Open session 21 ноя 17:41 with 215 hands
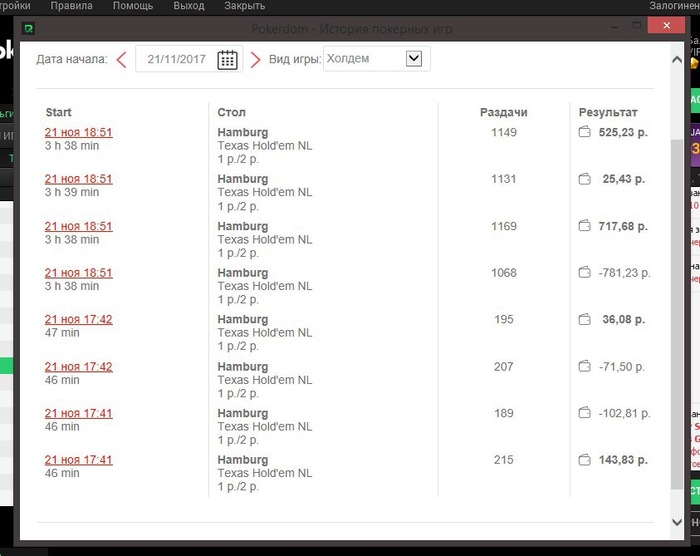This screenshot has height=556, width=700. click(79, 460)
